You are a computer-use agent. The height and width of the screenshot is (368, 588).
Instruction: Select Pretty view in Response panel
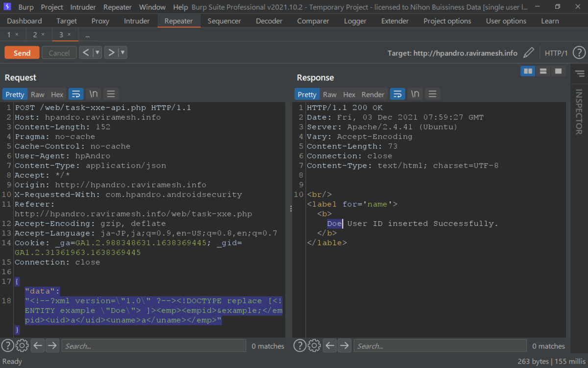coord(307,94)
